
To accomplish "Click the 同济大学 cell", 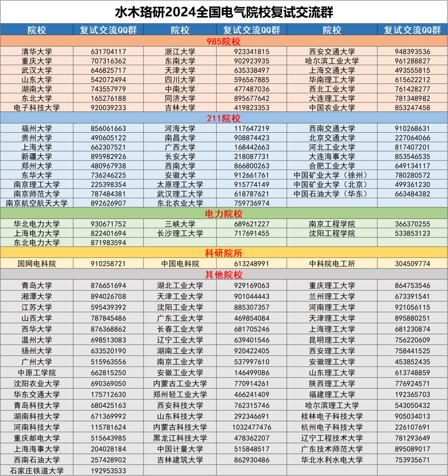I will coord(180,99).
